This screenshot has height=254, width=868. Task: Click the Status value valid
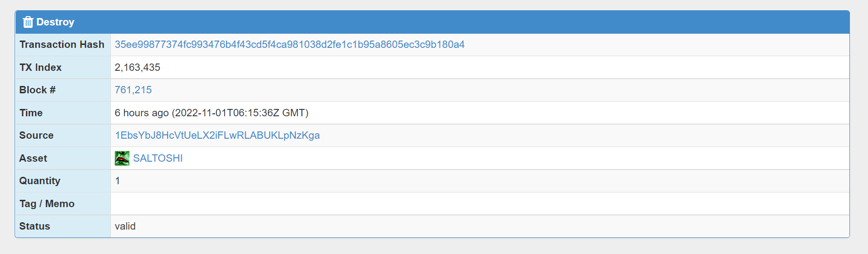[125, 226]
